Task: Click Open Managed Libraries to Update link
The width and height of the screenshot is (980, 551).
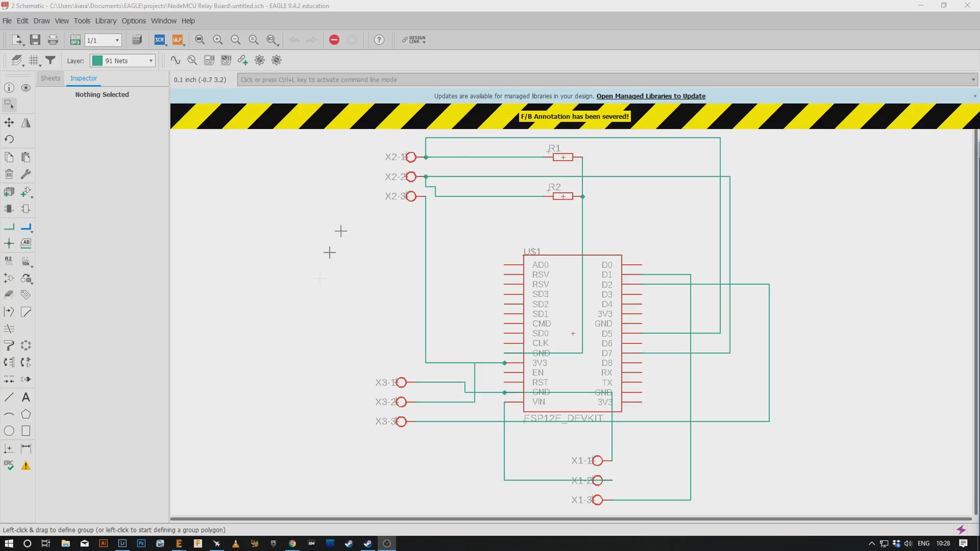Action: coord(651,96)
